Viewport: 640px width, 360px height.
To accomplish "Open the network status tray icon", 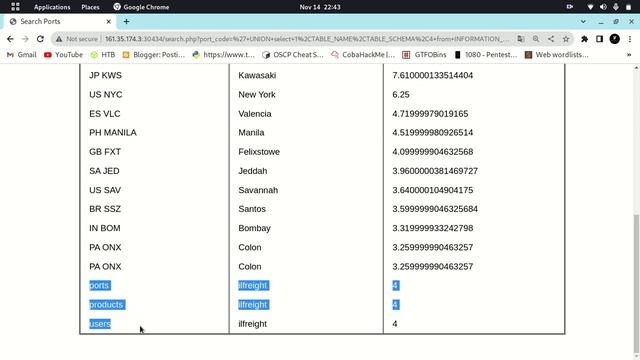I will point(590,7).
